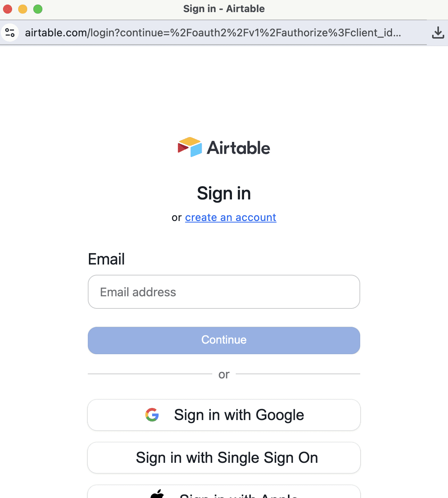
Task: Open the create an account link
Action: click(231, 218)
